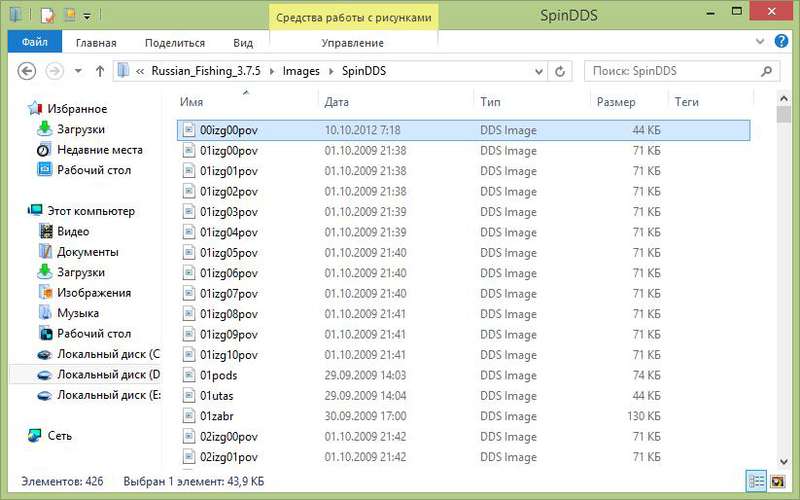Open Музыка folder in sidebar
The height and width of the screenshot is (500, 800).
[x=78, y=313]
